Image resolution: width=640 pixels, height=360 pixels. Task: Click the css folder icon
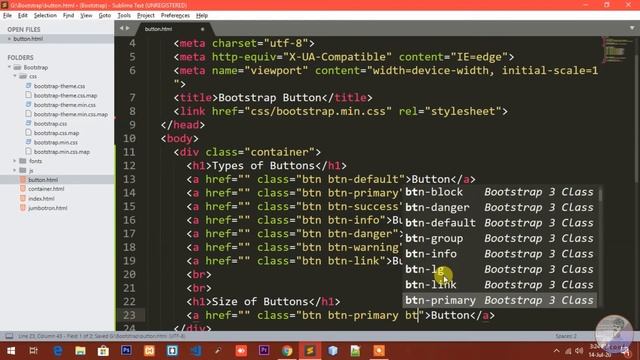click(23, 76)
